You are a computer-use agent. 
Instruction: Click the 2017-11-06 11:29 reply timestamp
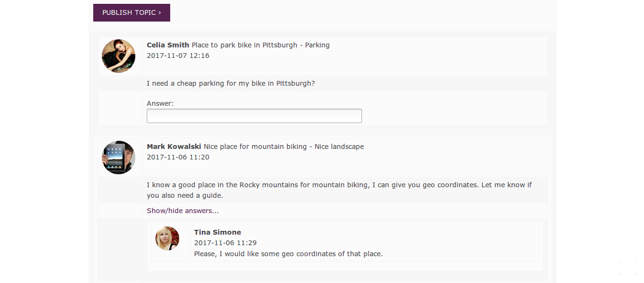[225, 243]
